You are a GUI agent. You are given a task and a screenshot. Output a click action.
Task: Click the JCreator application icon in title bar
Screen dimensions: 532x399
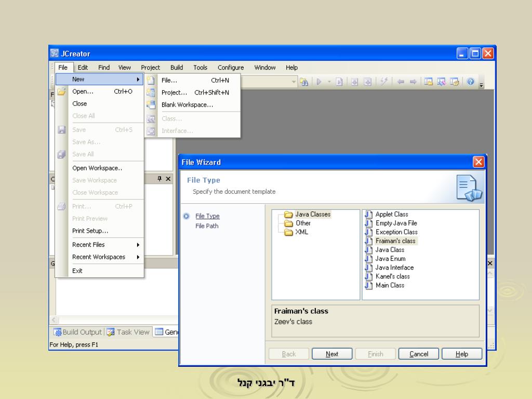coord(54,54)
